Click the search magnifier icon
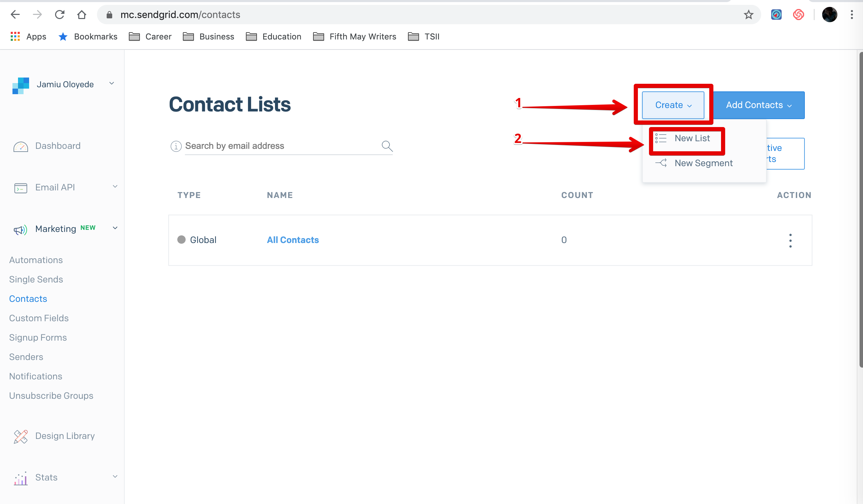This screenshot has height=504, width=863. pos(387,146)
